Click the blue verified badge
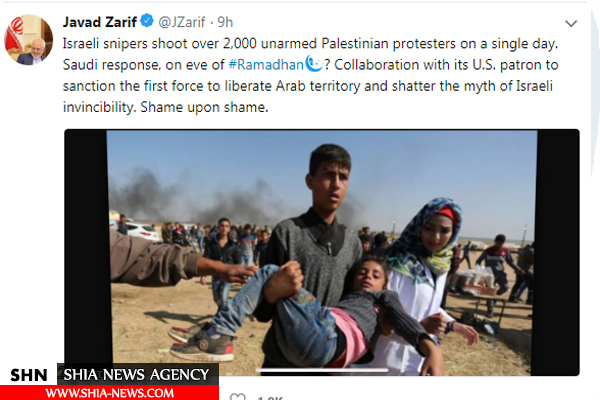The image size is (600, 400). (x=147, y=21)
